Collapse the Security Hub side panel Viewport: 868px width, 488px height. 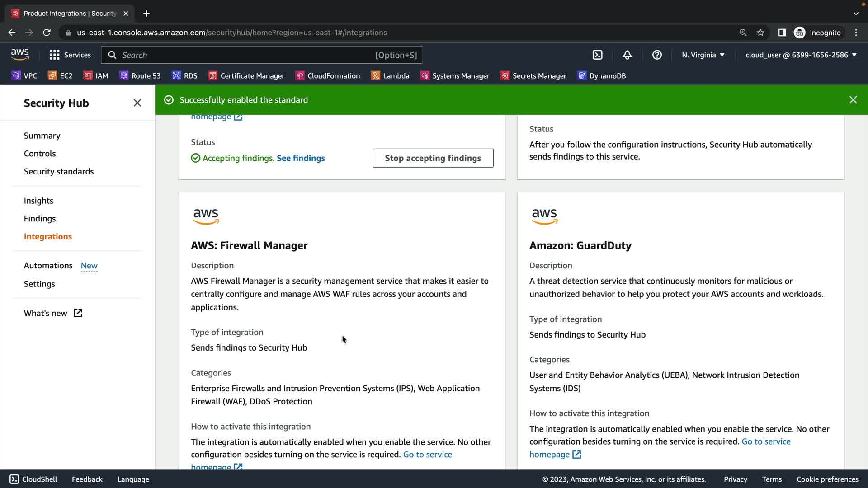point(137,103)
